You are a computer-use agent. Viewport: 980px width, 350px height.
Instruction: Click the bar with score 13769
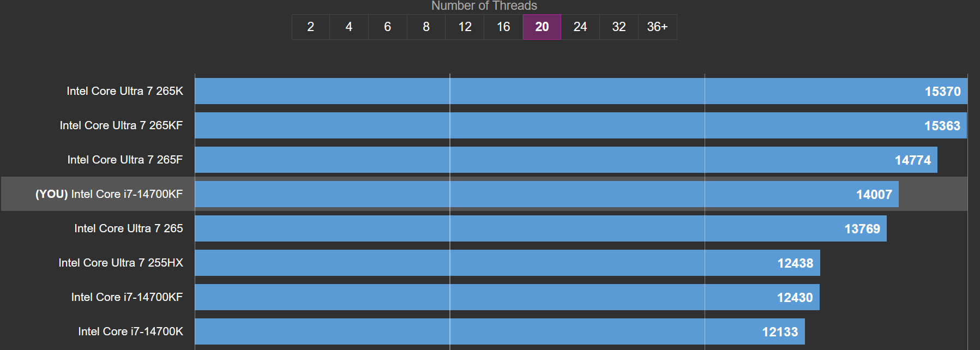540,228
